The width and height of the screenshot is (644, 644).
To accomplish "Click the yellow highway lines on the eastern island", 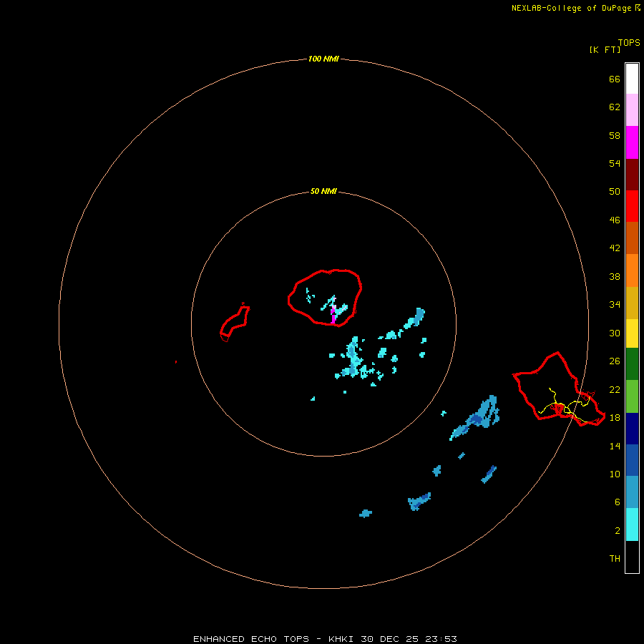I will pyautogui.click(x=565, y=406).
